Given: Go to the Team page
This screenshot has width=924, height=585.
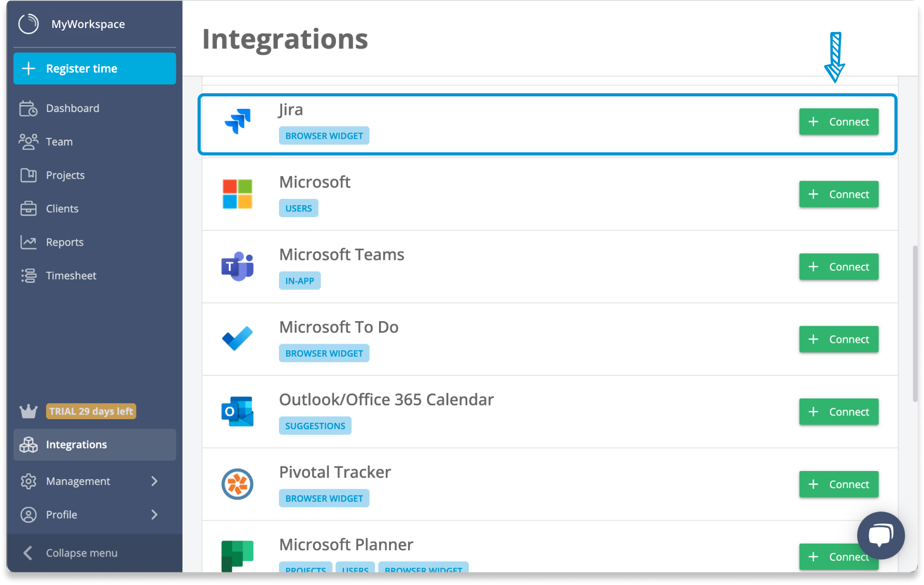Looking at the screenshot, I should click(x=94, y=141).
